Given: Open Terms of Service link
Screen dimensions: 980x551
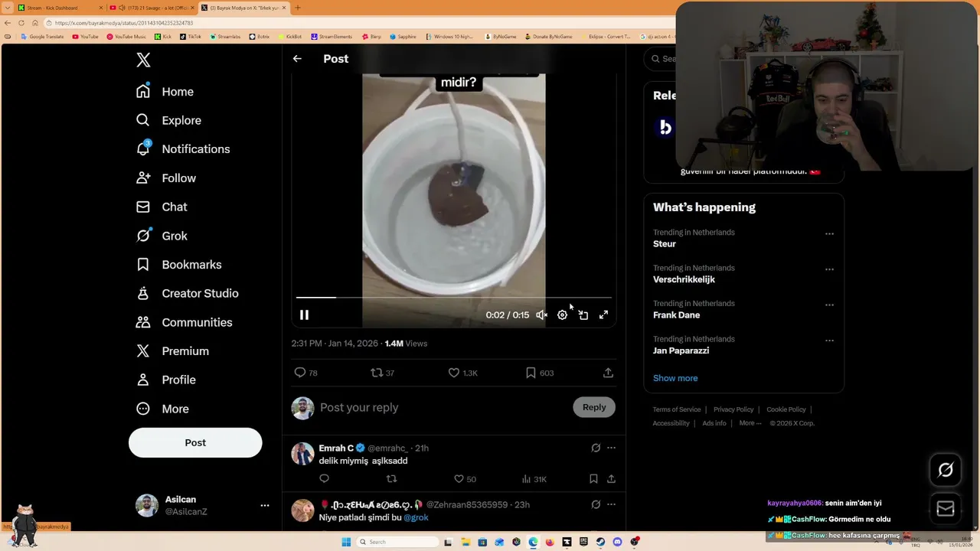Looking at the screenshot, I should pyautogui.click(x=677, y=409).
